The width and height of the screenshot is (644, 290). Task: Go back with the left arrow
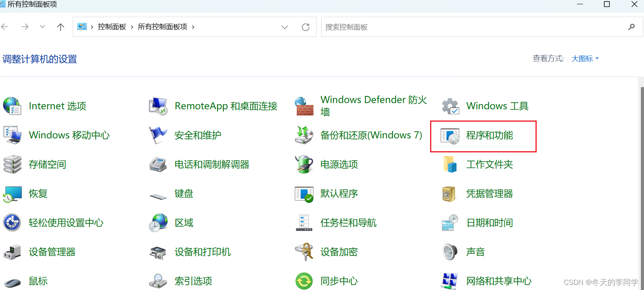[x=5, y=27]
